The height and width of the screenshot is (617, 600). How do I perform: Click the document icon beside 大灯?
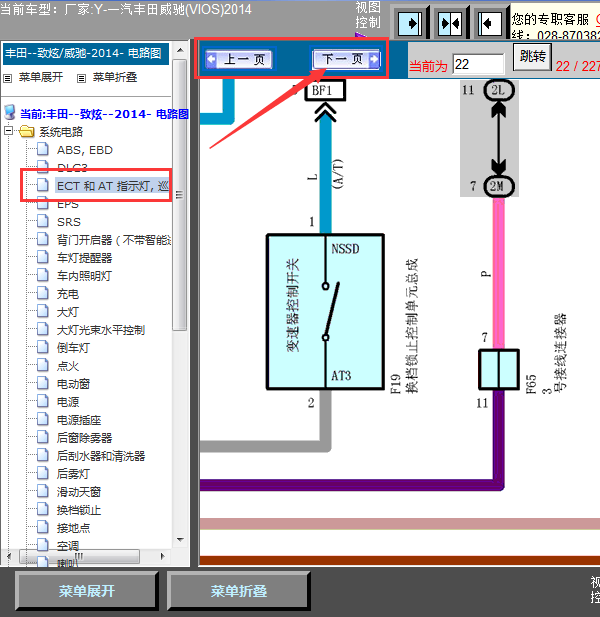point(42,311)
